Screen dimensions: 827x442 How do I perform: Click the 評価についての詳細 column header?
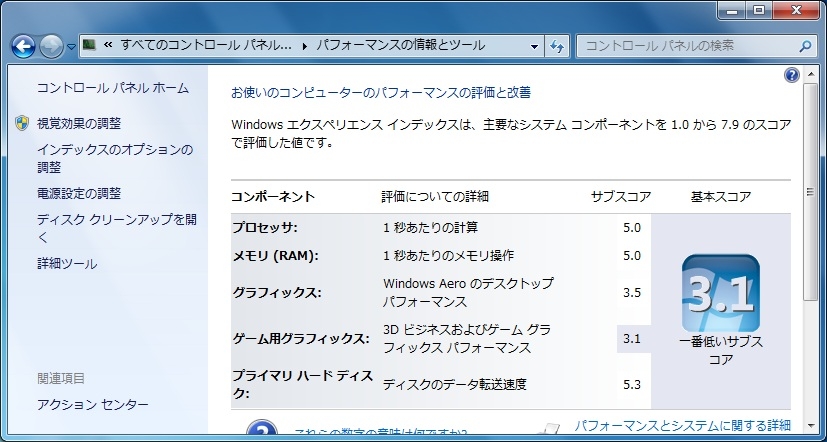tap(435, 197)
